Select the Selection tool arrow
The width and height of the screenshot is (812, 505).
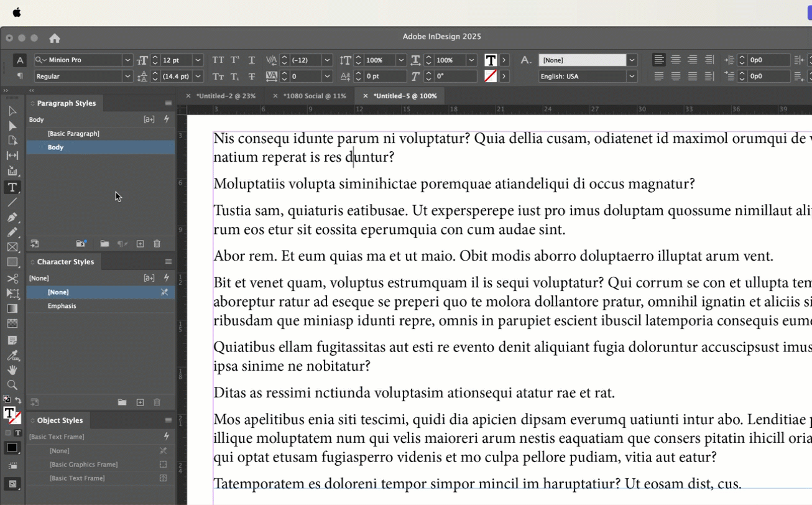(x=12, y=111)
